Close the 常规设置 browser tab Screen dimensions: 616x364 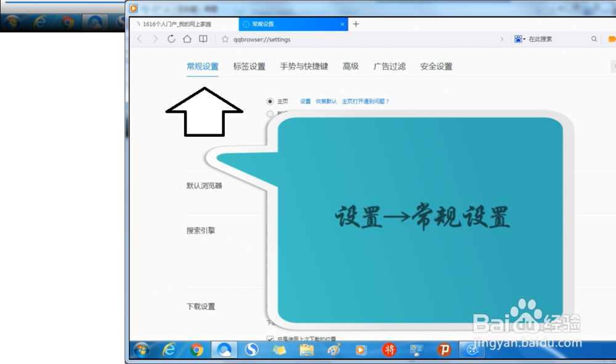[342, 25]
